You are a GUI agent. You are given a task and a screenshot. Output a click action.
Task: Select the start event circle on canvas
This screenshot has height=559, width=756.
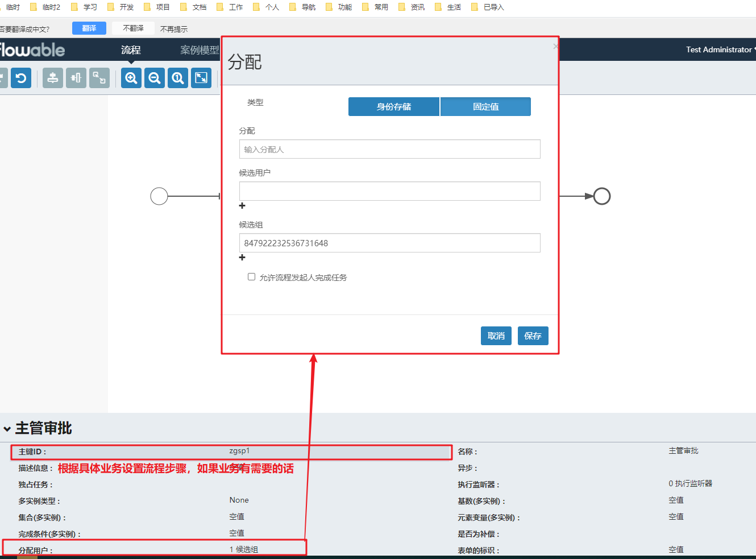[x=159, y=196]
